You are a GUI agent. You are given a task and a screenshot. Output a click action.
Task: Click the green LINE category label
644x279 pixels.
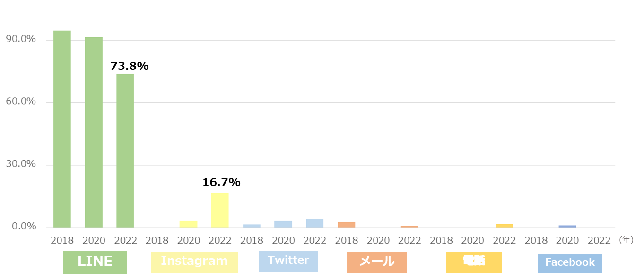95,262
